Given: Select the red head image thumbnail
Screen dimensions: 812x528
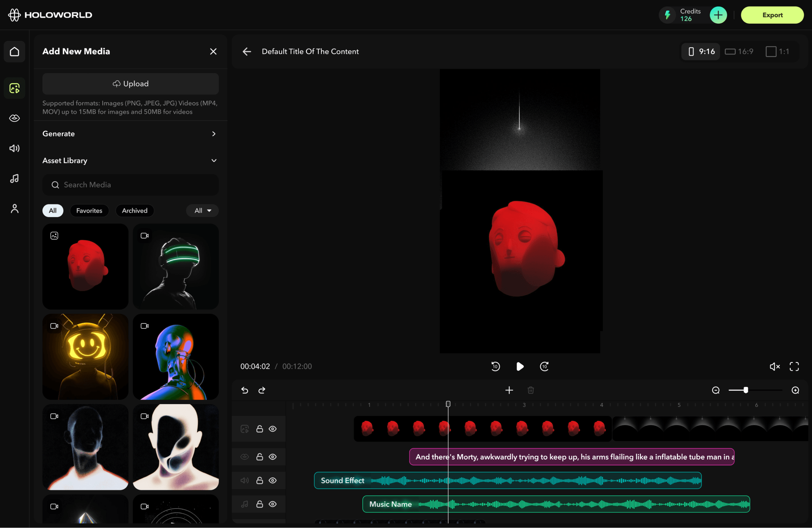Looking at the screenshot, I should (x=85, y=267).
